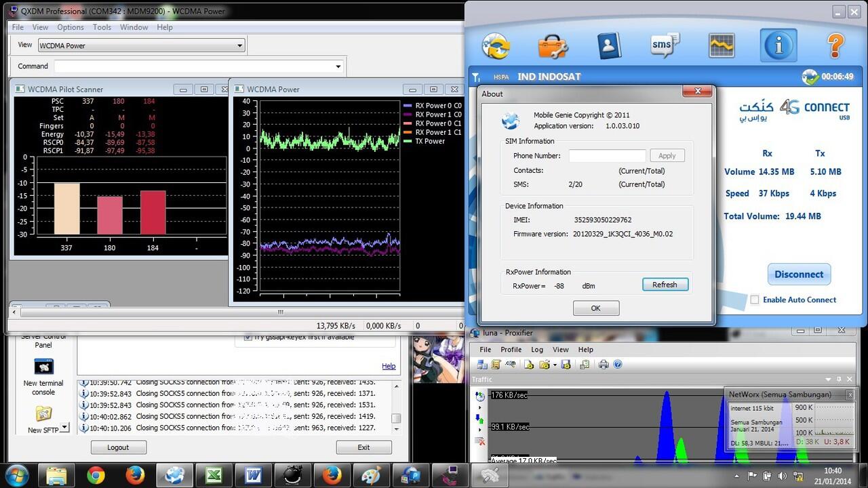
Task: Click the Exit button
Action: pos(363,447)
